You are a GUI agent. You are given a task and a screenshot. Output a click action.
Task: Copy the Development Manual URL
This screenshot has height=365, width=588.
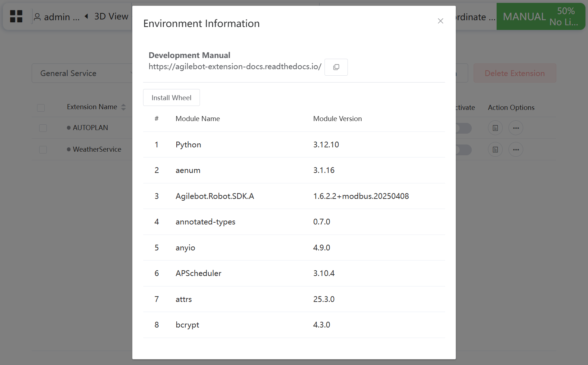[336, 67]
